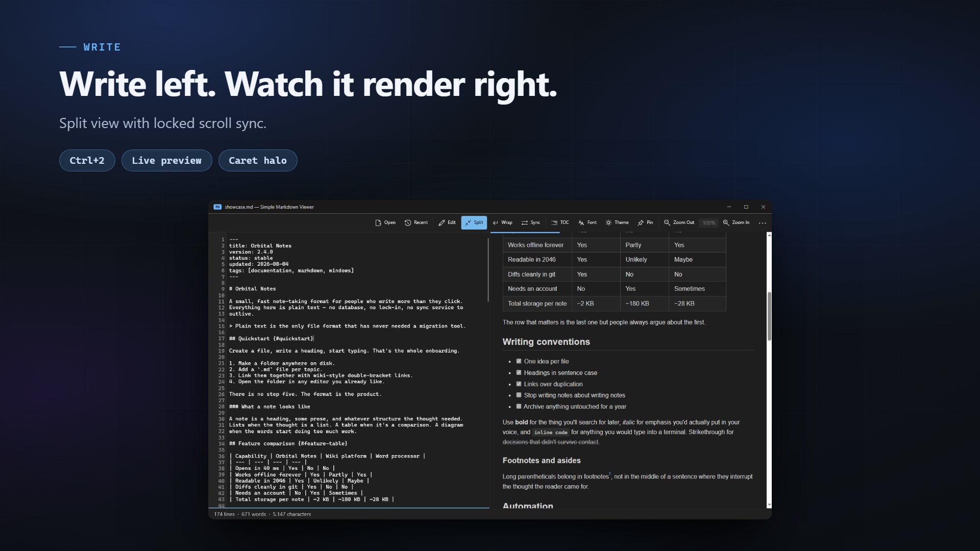Click '671 words' in status bar

[254, 514]
